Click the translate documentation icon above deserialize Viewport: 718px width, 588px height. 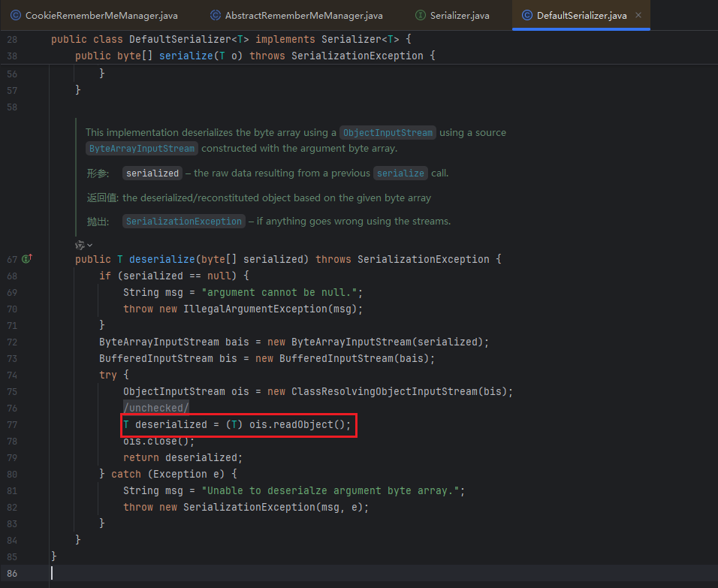pyautogui.click(x=80, y=245)
